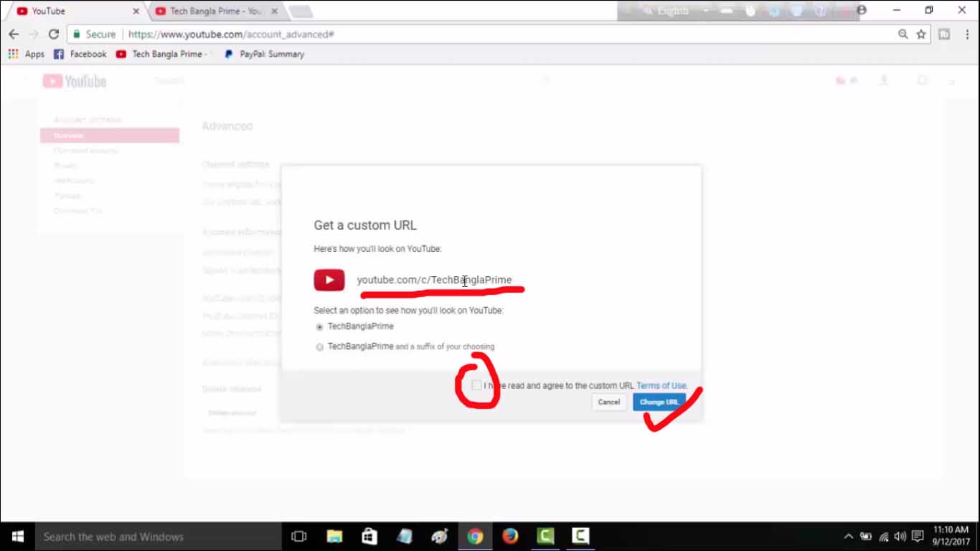Select TechBanglaPrime with a suffix option

320,347
